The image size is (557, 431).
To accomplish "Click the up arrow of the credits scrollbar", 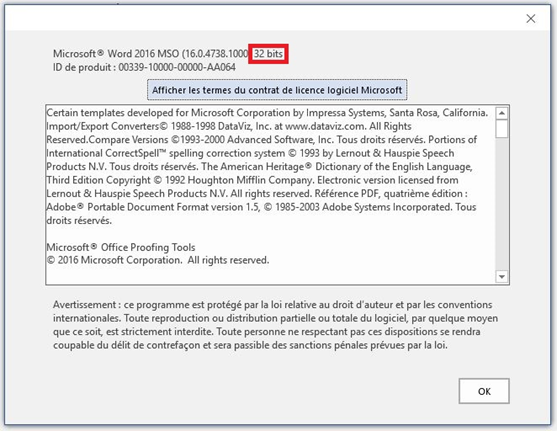I will 502,113.
